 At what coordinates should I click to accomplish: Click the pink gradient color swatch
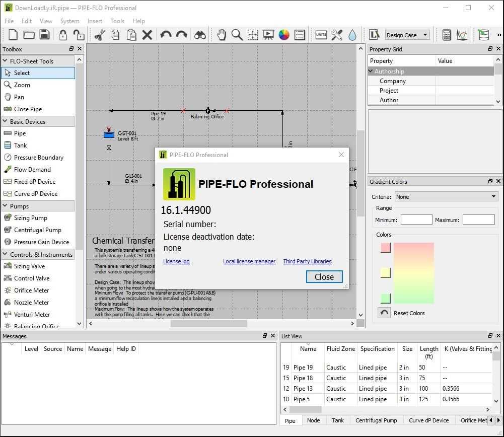pyautogui.click(x=385, y=248)
